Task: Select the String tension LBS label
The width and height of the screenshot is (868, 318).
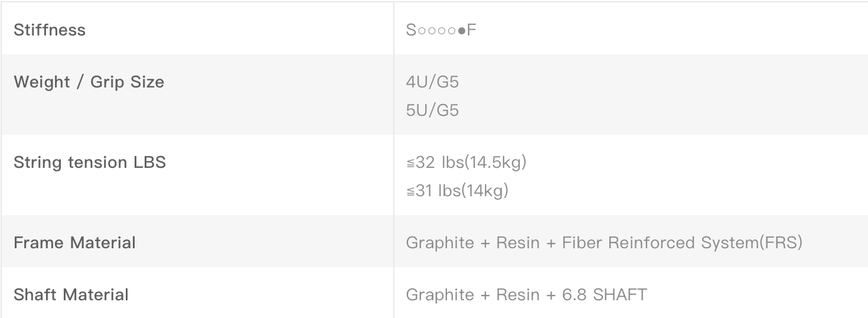Action: click(89, 163)
